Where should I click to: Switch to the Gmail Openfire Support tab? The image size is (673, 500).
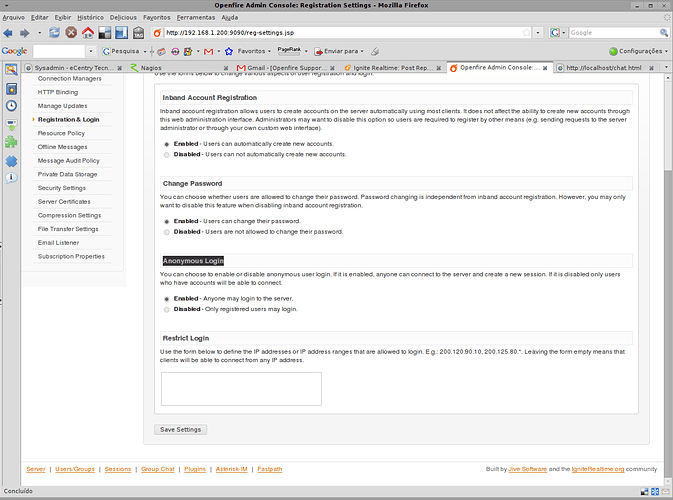[286, 68]
